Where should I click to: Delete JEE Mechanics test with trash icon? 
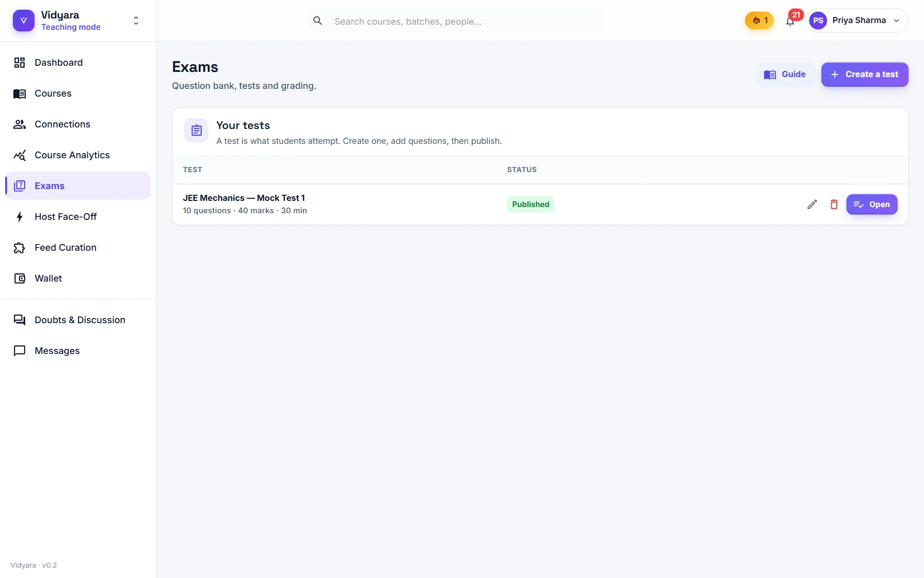[x=834, y=204]
